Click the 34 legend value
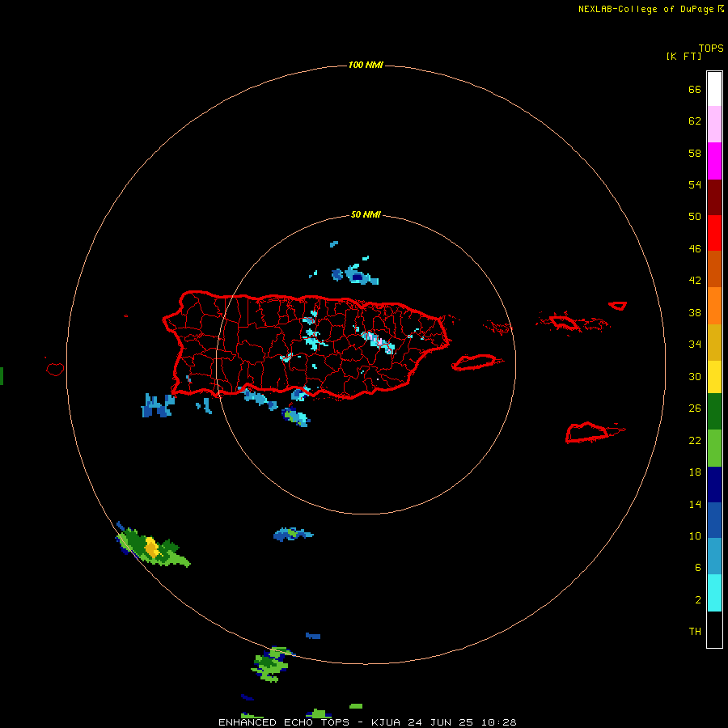This screenshot has height=728, width=728. click(x=695, y=345)
